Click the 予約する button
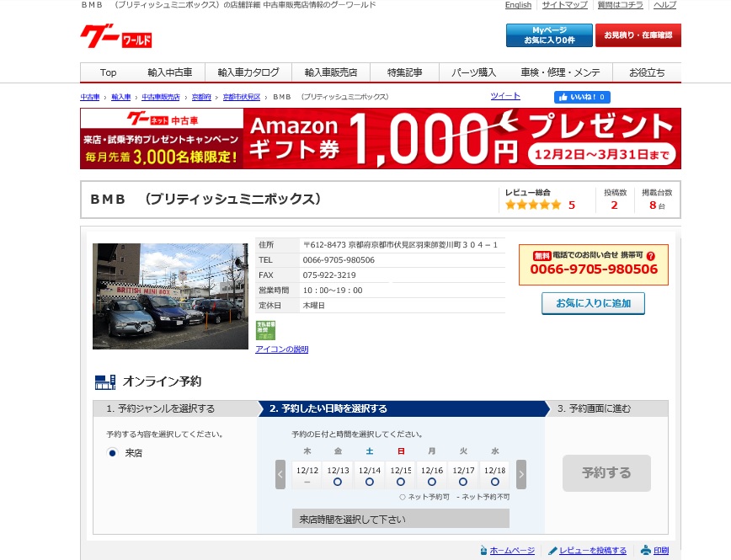The height and width of the screenshot is (560, 731). (x=606, y=472)
